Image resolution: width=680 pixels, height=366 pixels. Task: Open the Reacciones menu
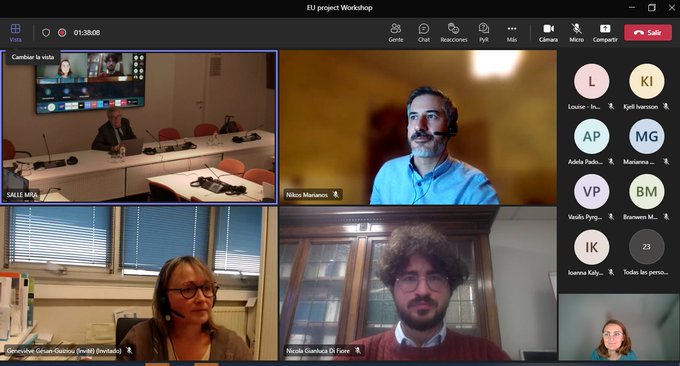point(454,33)
